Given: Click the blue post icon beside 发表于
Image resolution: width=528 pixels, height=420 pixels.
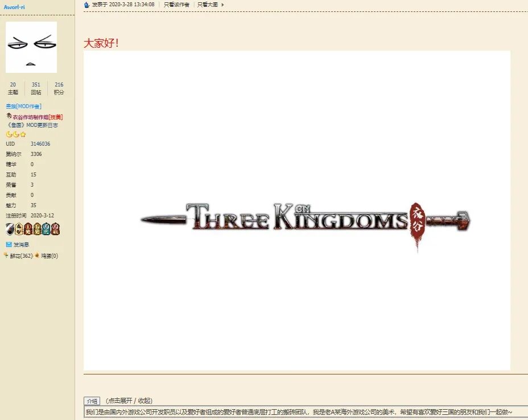Looking at the screenshot, I should click(86, 5).
